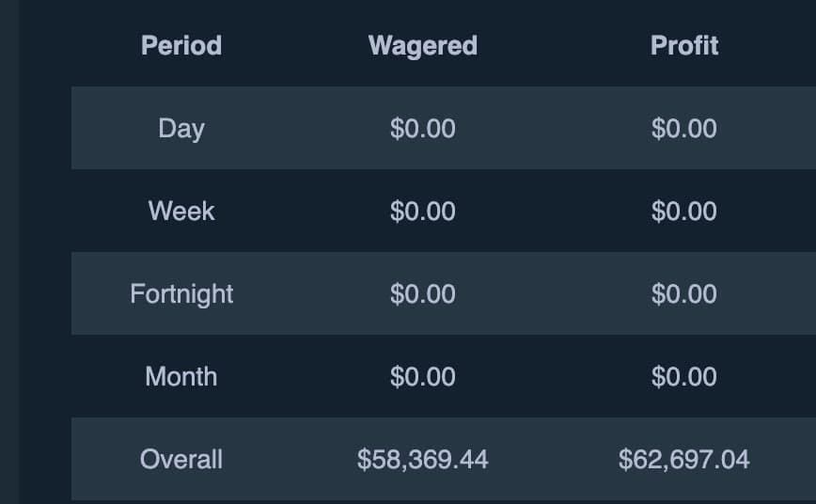Click the Fortnight wagered amount
The height and width of the screenshot is (504, 816).
[x=423, y=293]
